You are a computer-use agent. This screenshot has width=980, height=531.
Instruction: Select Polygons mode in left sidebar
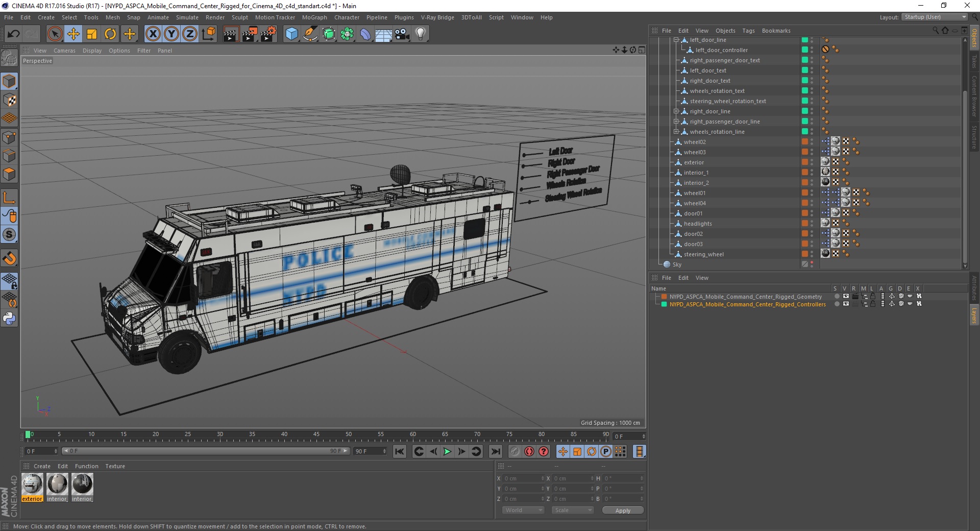[x=9, y=174]
